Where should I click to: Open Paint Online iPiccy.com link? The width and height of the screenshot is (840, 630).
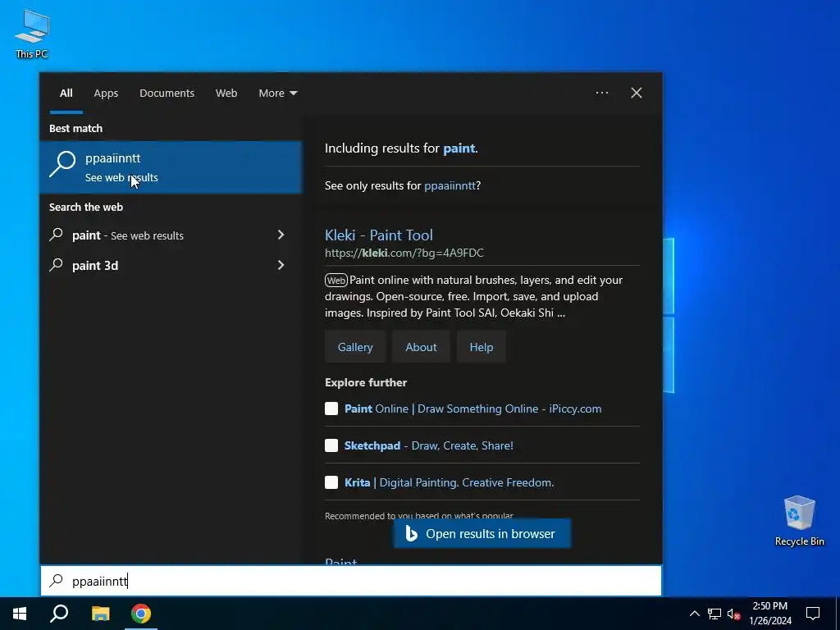coord(473,409)
